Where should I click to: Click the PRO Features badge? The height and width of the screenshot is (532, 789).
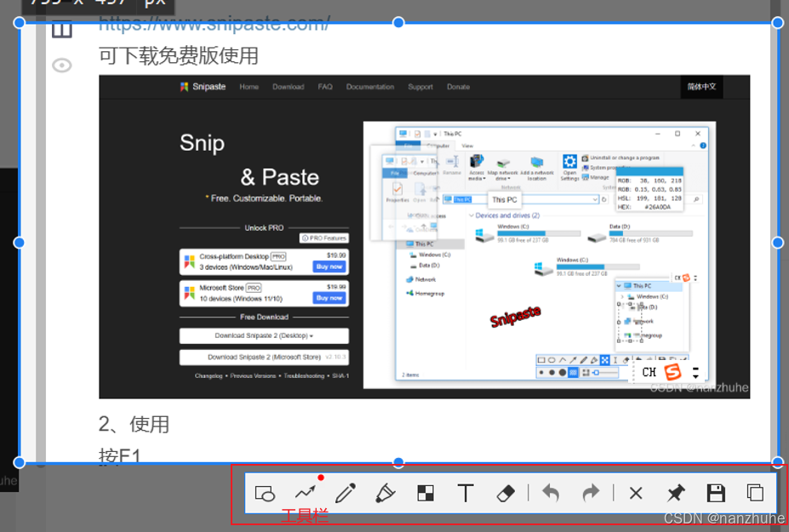324,238
